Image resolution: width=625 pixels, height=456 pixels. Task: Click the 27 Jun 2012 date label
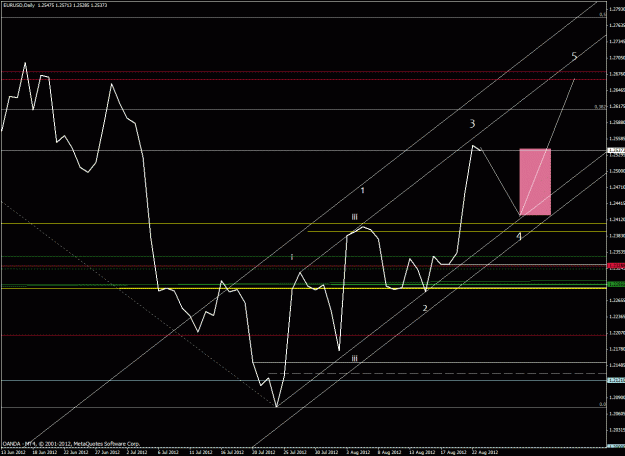click(x=106, y=453)
